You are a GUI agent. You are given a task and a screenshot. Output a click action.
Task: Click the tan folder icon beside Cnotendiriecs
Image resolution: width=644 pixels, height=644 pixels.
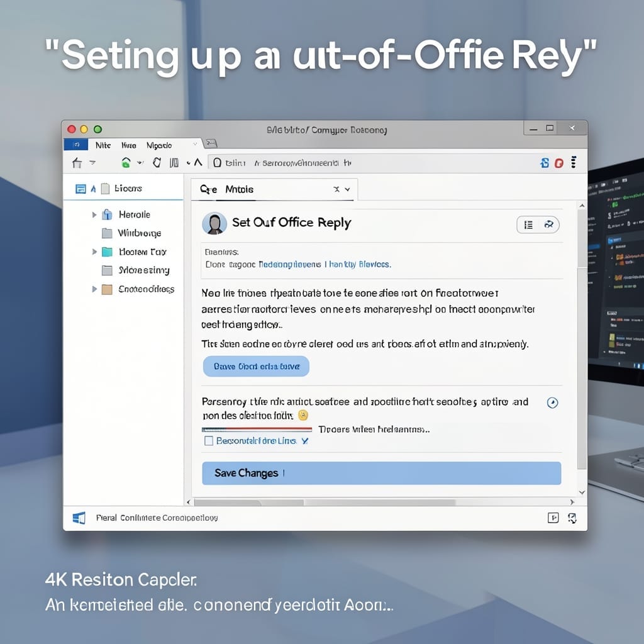coord(107,289)
